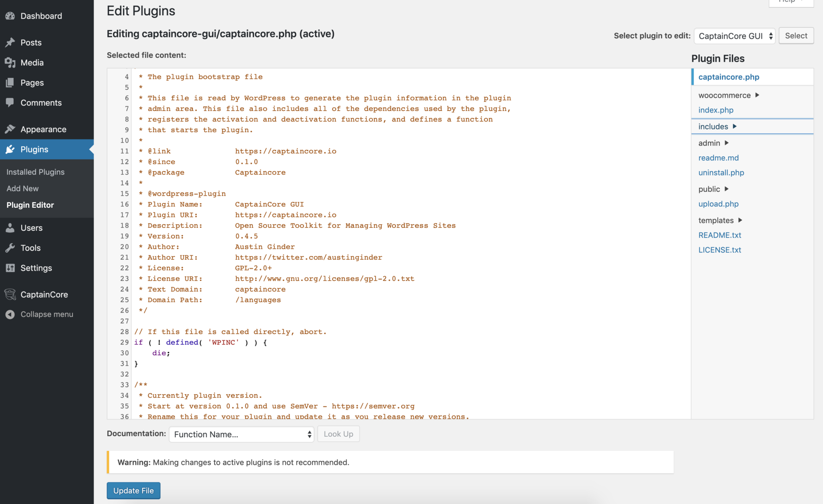This screenshot has width=823, height=504.
Task: Select Add New plugin submenu link
Action: (23, 188)
